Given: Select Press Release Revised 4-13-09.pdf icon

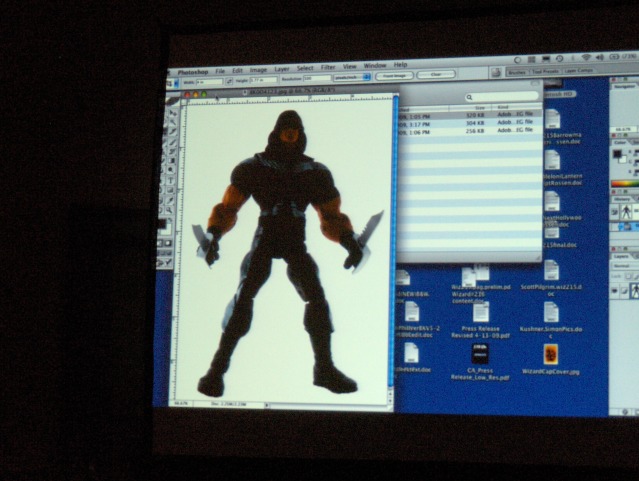Looking at the screenshot, I should pos(481,313).
